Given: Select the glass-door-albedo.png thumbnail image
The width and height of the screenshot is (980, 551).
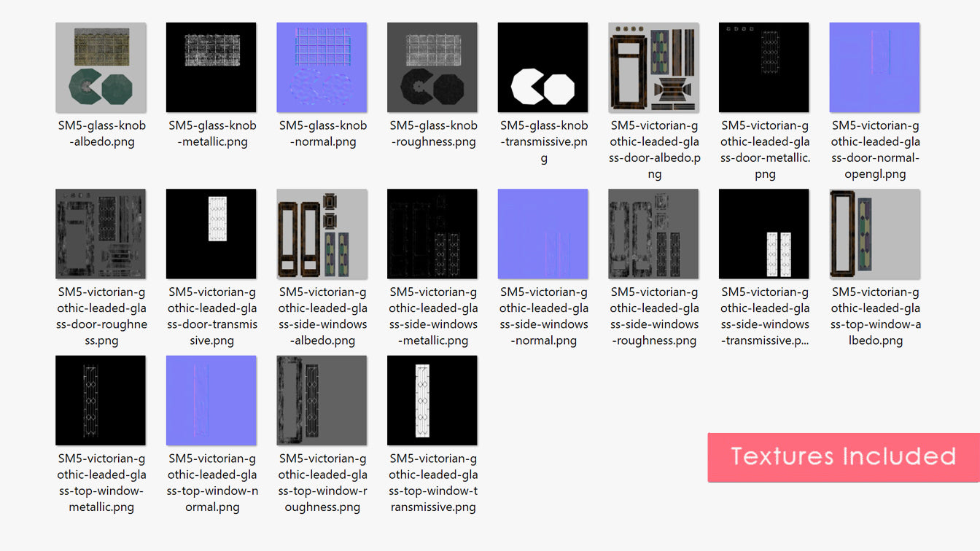Looking at the screenshot, I should coord(654,67).
